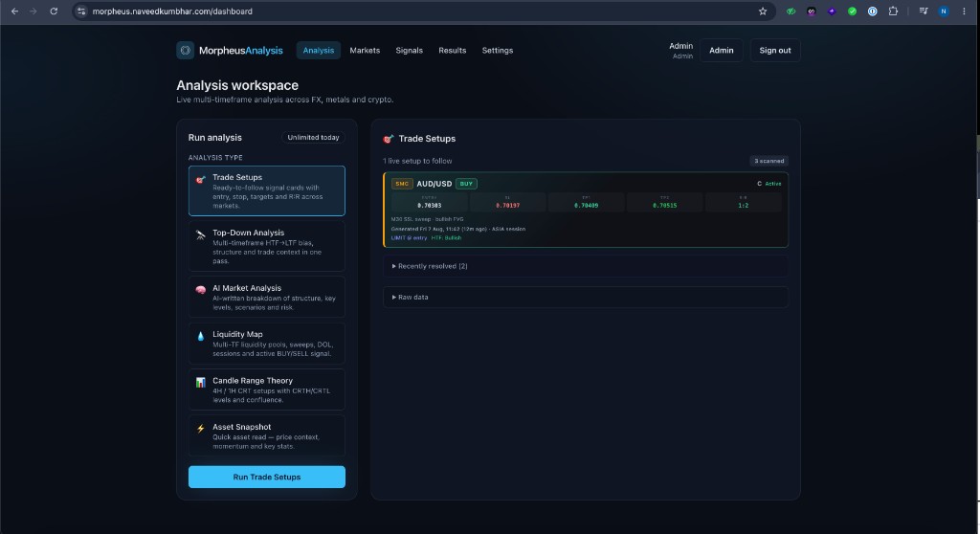Open the Chrome three-dot menu

click(x=965, y=11)
